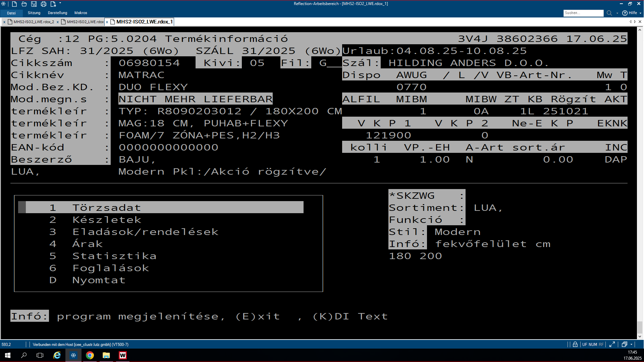
Task: Open Chrome from the Windows taskbar
Action: point(90,355)
